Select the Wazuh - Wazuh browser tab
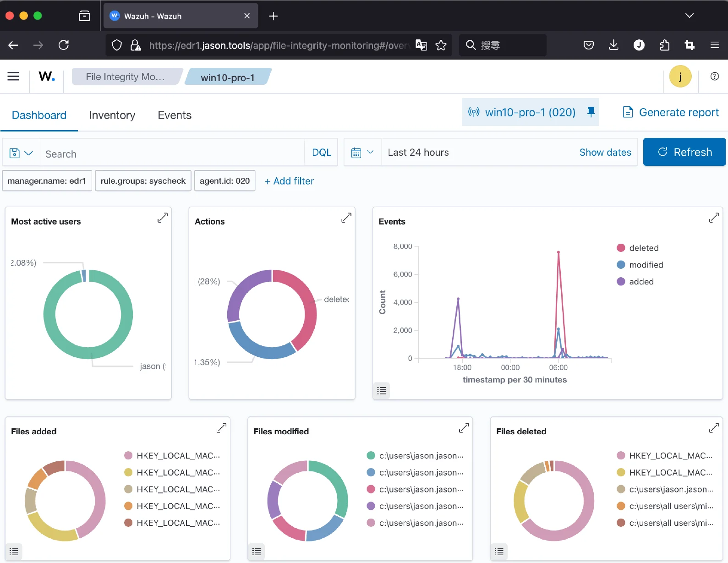 pos(181,16)
